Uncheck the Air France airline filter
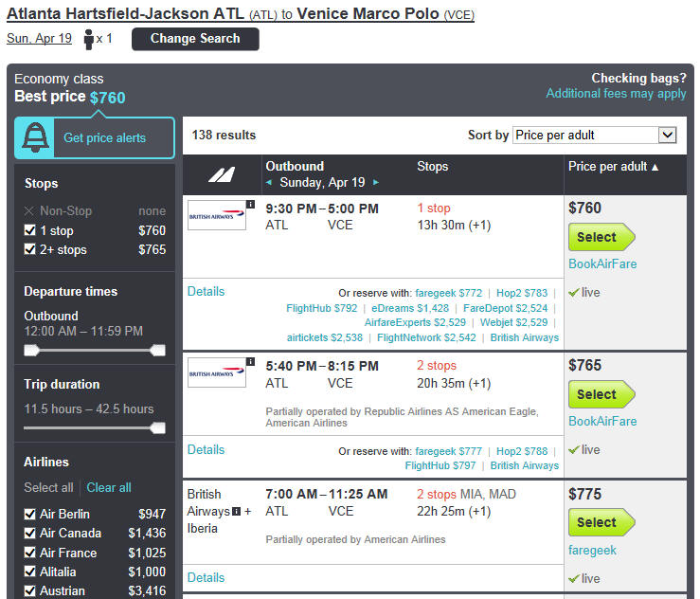 [29, 553]
